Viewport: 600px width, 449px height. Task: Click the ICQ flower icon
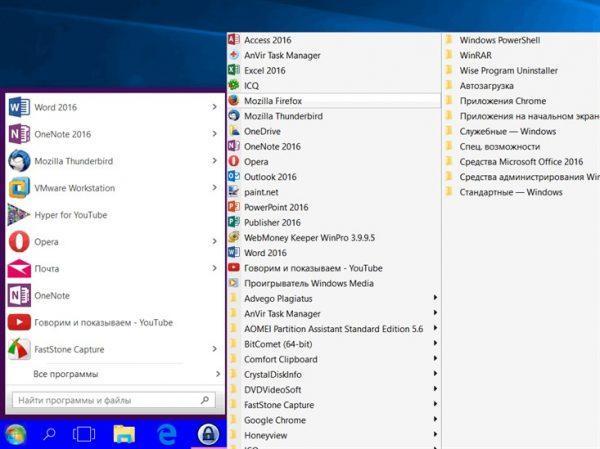[x=234, y=85]
